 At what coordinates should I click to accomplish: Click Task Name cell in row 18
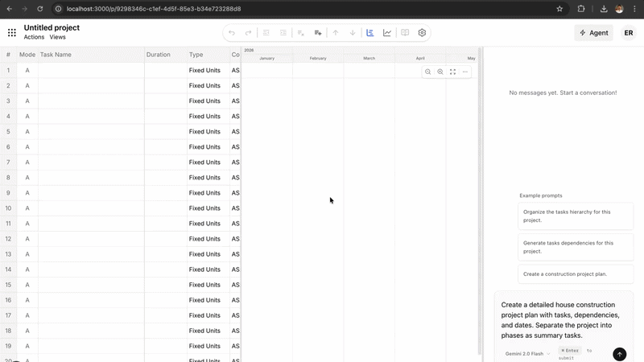click(x=91, y=331)
